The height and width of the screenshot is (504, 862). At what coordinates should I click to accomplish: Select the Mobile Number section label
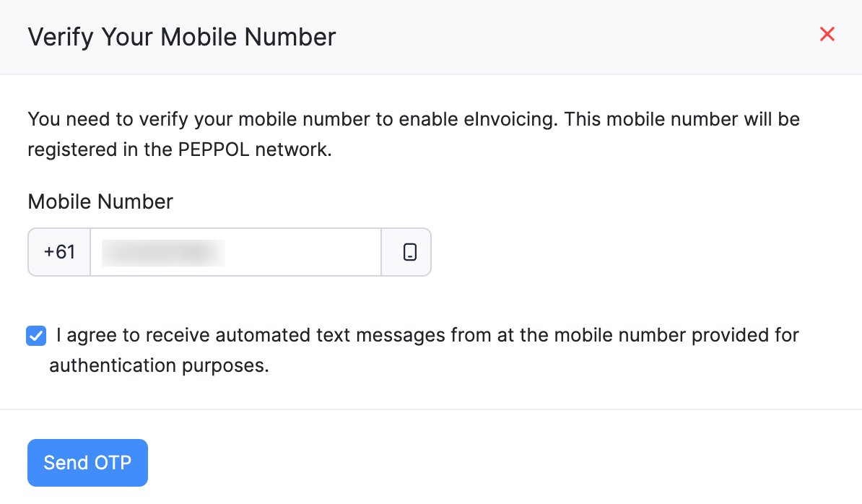click(x=100, y=201)
